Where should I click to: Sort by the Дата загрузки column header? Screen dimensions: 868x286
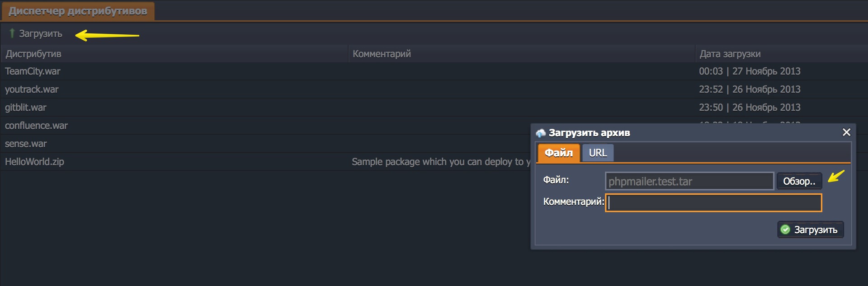730,54
